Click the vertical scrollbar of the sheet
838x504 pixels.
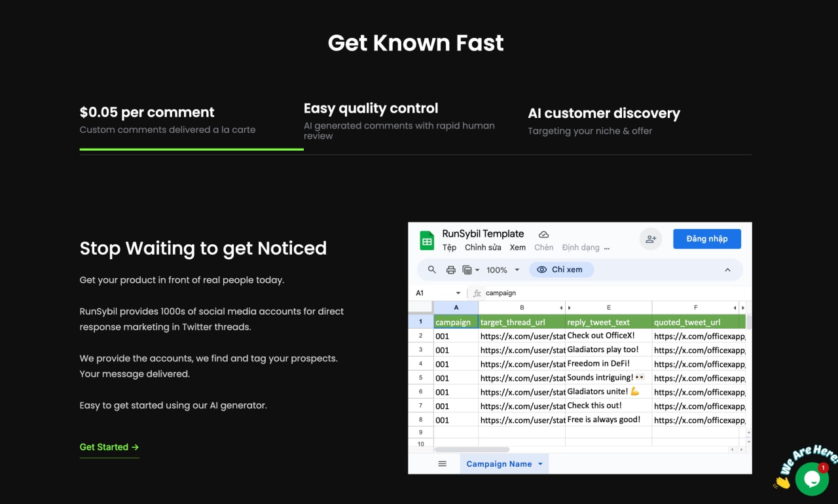pos(748,321)
